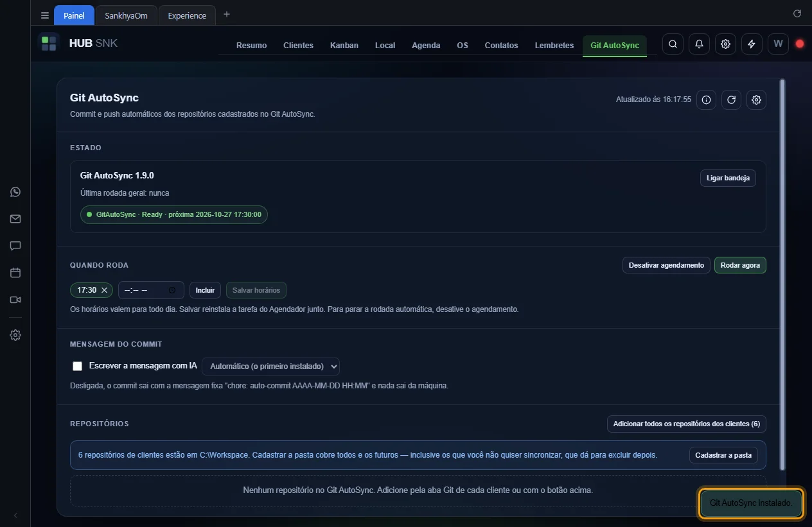
Task: Click the GitAutoSync Ready status pill
Action: point(174,214)
